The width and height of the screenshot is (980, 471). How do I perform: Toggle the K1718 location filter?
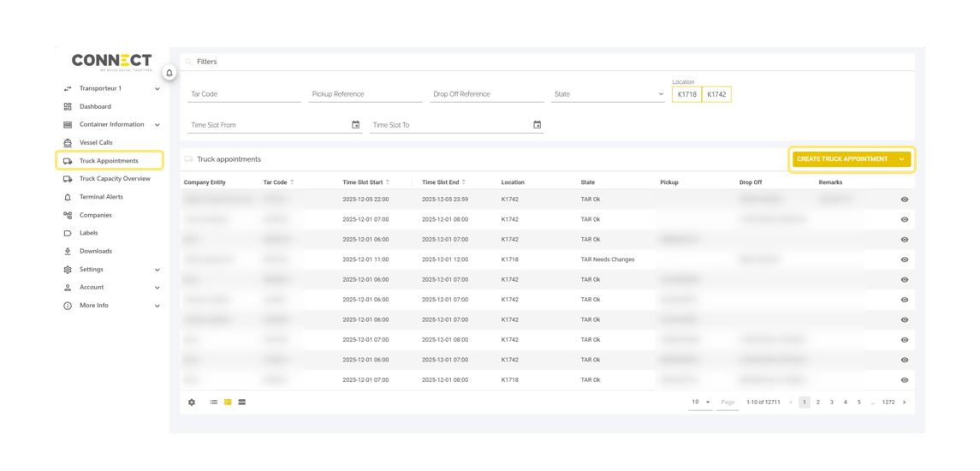[686, 94]
